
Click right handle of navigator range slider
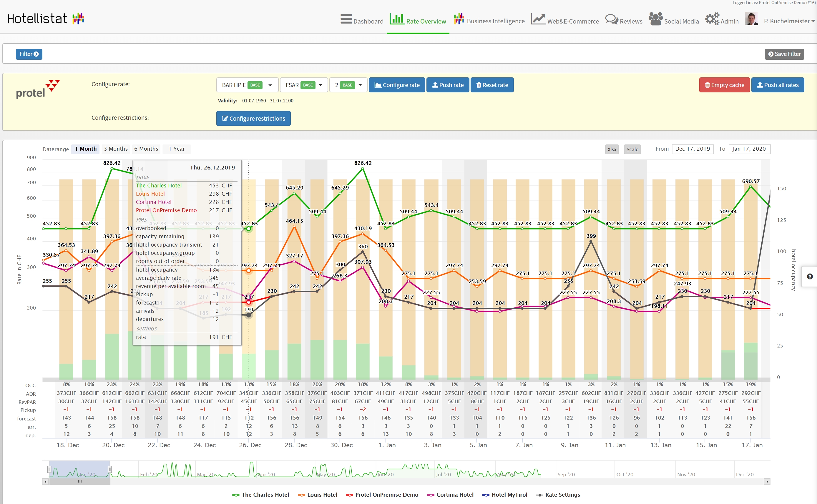pyautogui.click(x=110, y=469)
